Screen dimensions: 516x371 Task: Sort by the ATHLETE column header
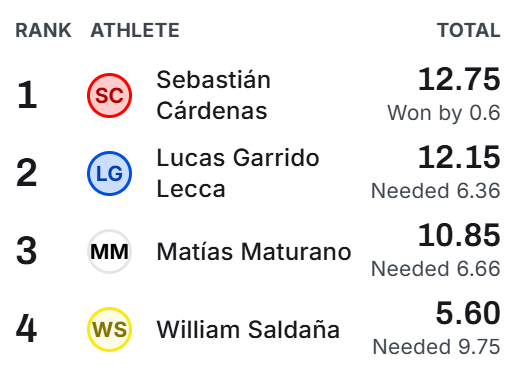tap(135, 30)
